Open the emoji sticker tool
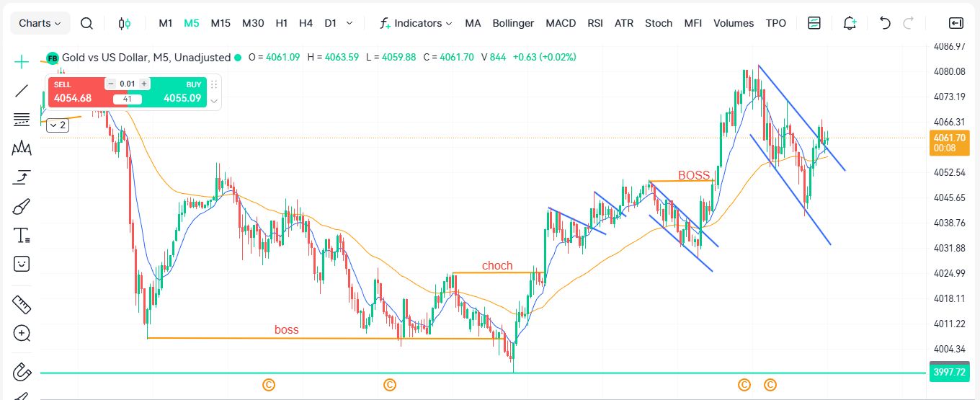Image resolution: width=980 pixels, height=400 pixels. (x=22, y=264)
